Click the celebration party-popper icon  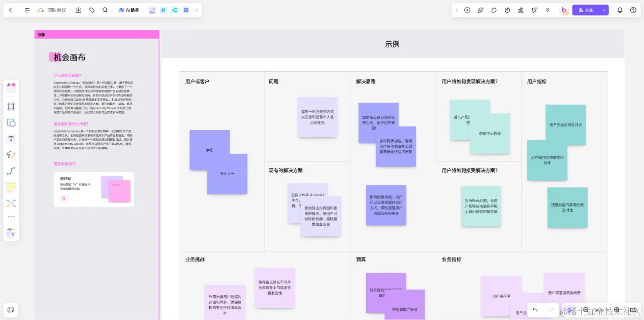coord(481,10)
